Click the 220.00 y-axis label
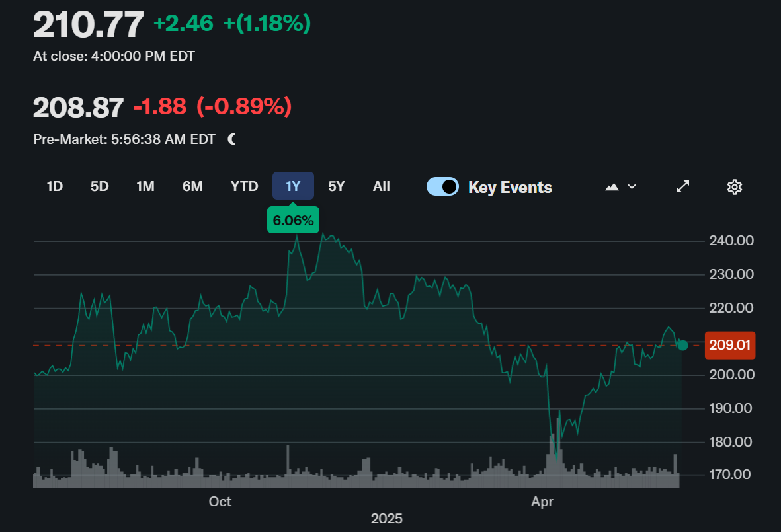781x532 pixels. 731,308
